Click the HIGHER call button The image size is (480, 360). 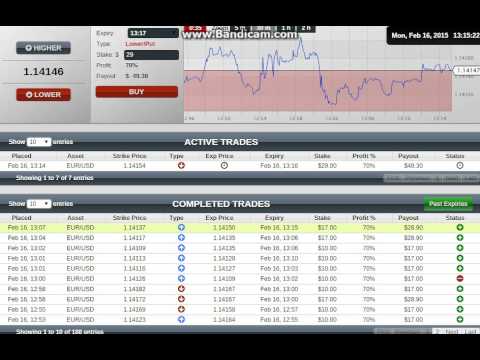point(43,48)
